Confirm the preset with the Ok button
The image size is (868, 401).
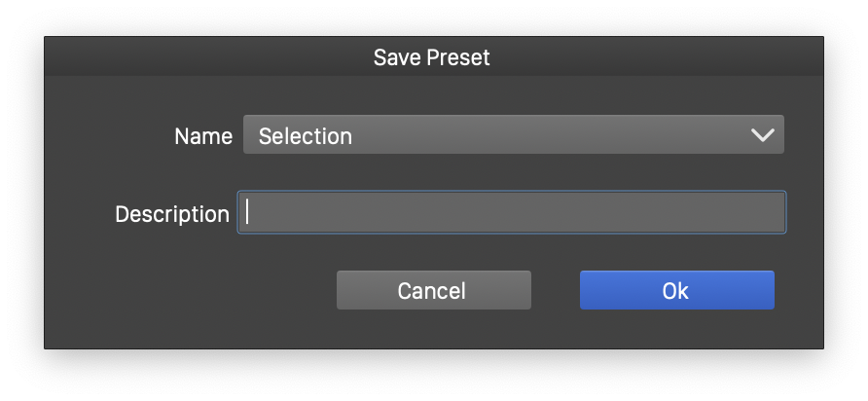pyautogui.click(x=676, y=290)
